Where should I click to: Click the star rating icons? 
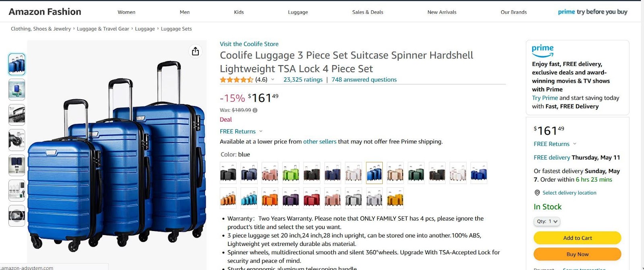[236, 80]
